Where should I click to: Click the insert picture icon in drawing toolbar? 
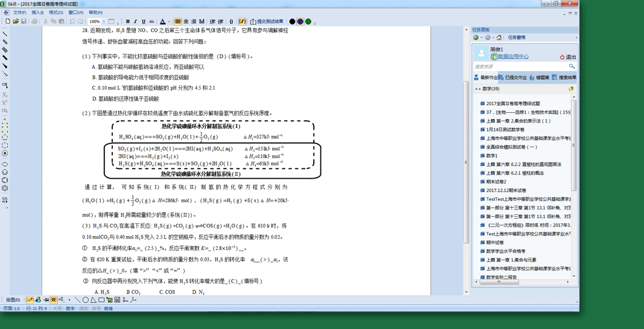tap(111, 300)
